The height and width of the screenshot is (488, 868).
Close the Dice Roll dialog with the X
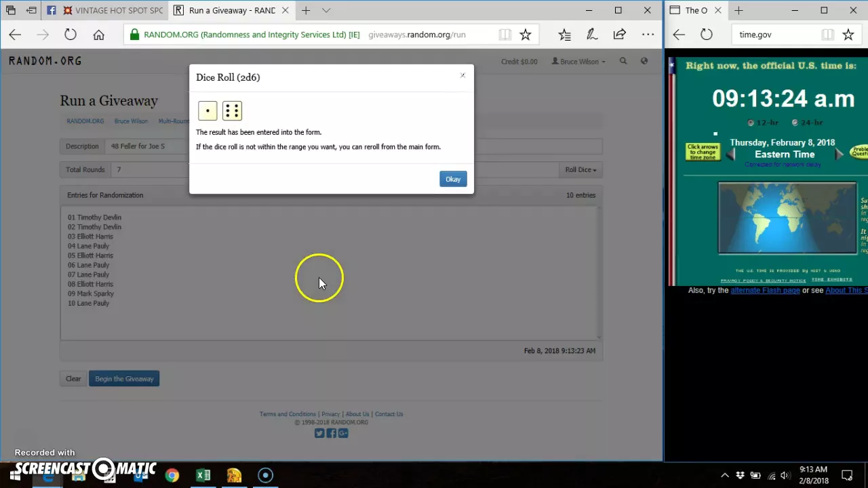pyautogui.click(x=462, y=75)
